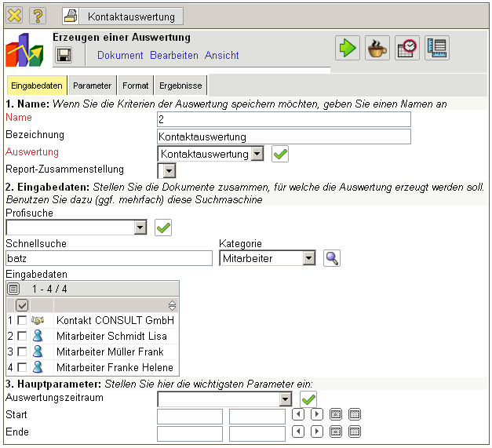
Task: Click the floppy disk save icon
Action: 64,55
